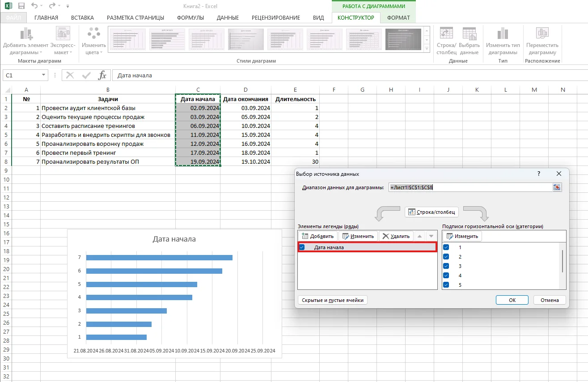Select row header 10

point(6,179)
